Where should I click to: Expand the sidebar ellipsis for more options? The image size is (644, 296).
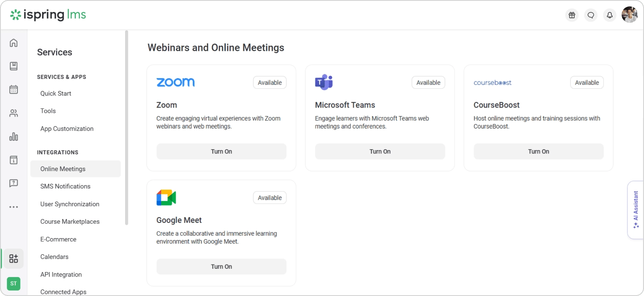pyautogui.click(x=14, y=207)
